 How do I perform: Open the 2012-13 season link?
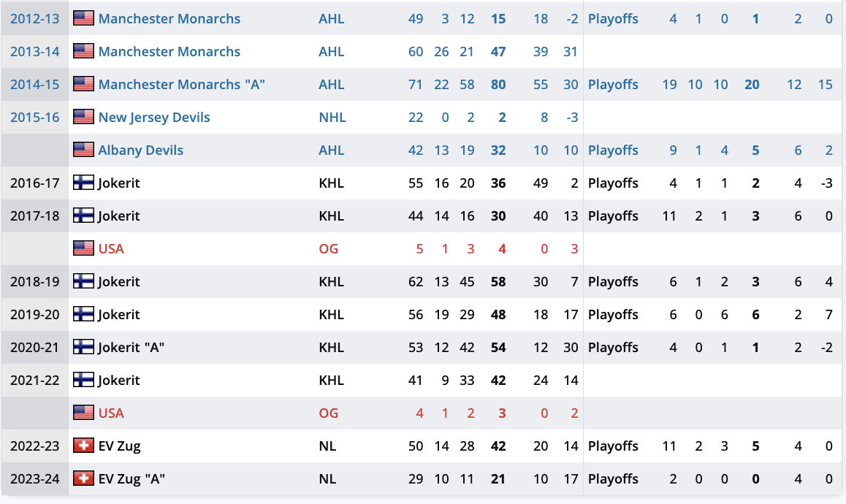point(34,19)
